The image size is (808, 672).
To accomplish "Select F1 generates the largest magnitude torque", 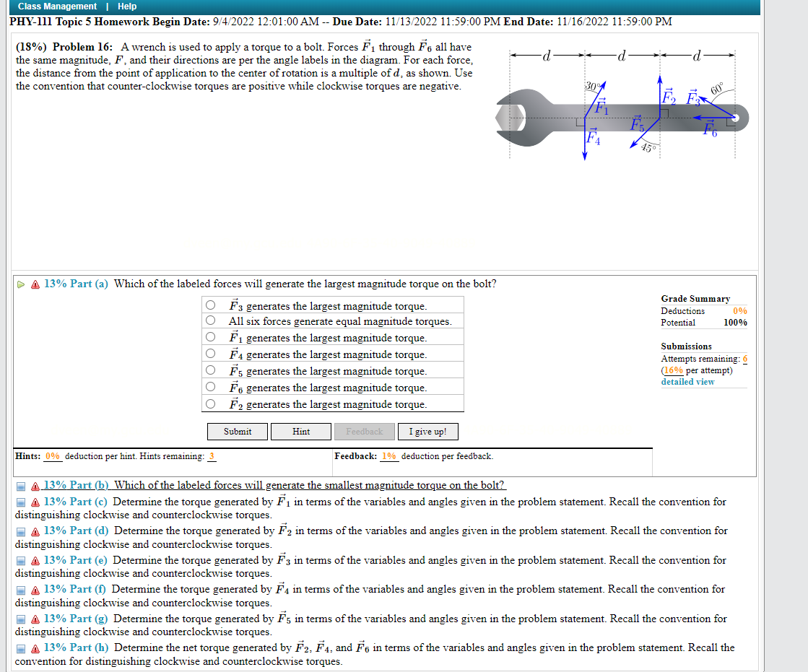I will (x=210, y=337).
